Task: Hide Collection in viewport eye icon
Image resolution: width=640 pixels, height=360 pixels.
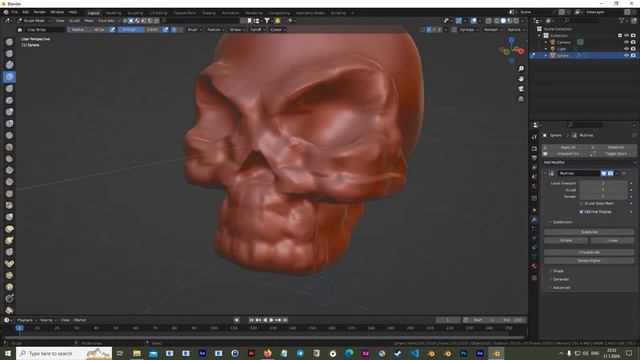Action: [x=627, y=36]
